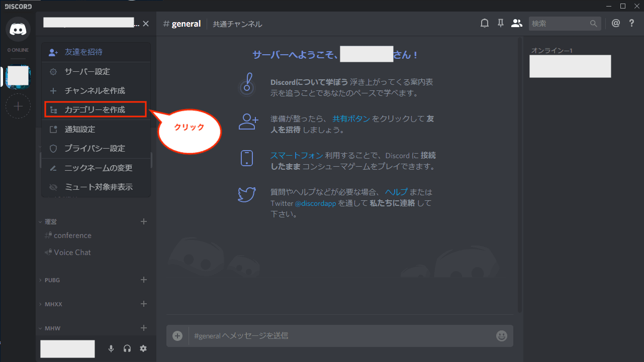The height and width of the screenshot is (362, 644).
Task: Add channel to MHXX category plus
Action: (x=144, y=304)
